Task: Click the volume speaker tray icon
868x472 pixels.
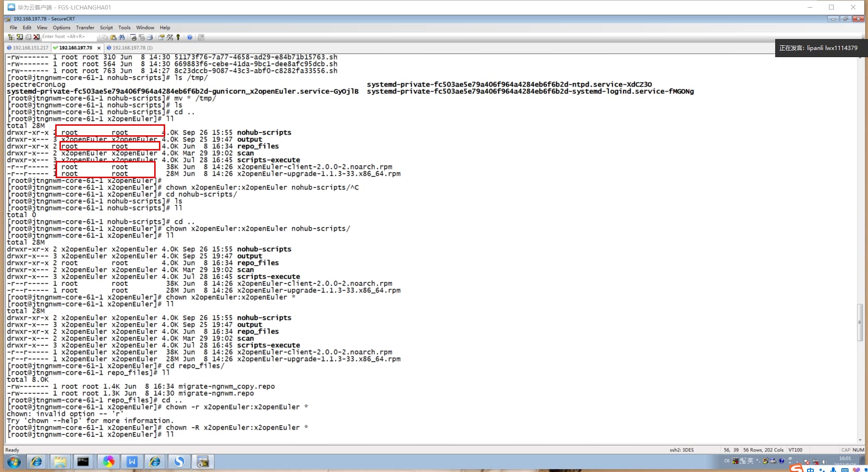Action: (825, 462)
